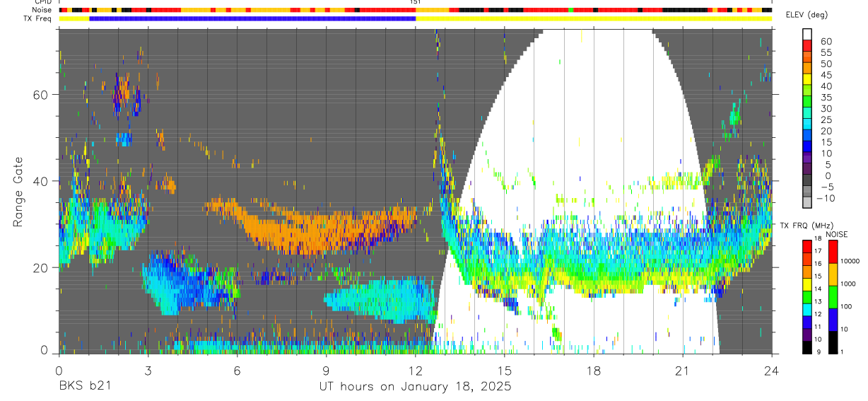868x401 pixels.
Task: Click the cyan swatch between 25 and 20 in ELEV
Action: coord(808,125)
